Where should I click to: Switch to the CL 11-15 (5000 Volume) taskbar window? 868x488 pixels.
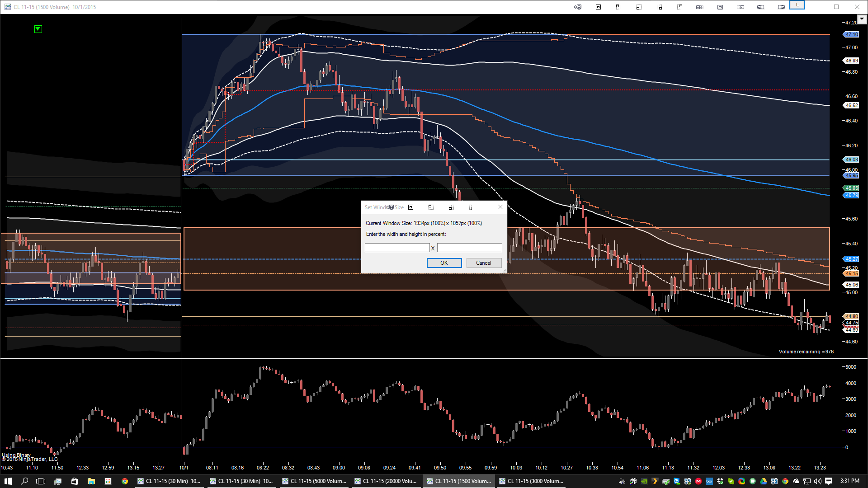point(314,481)
